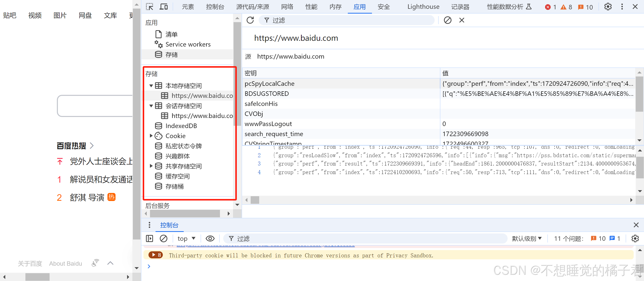Select the 存储 item under 应用
The width and height of the screenshot is (644, 281).
coord(171,54)
